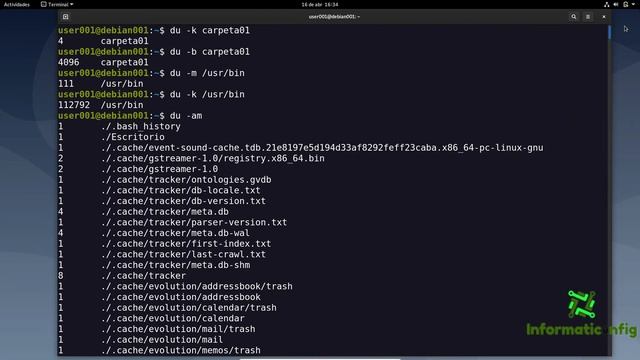Click the db-locale.txt line

180,190
